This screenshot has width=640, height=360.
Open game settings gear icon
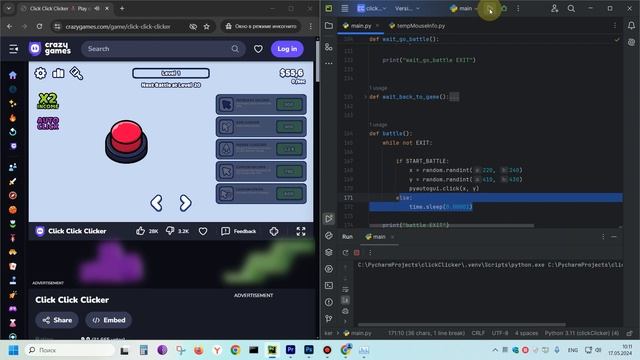coord(40,73)
